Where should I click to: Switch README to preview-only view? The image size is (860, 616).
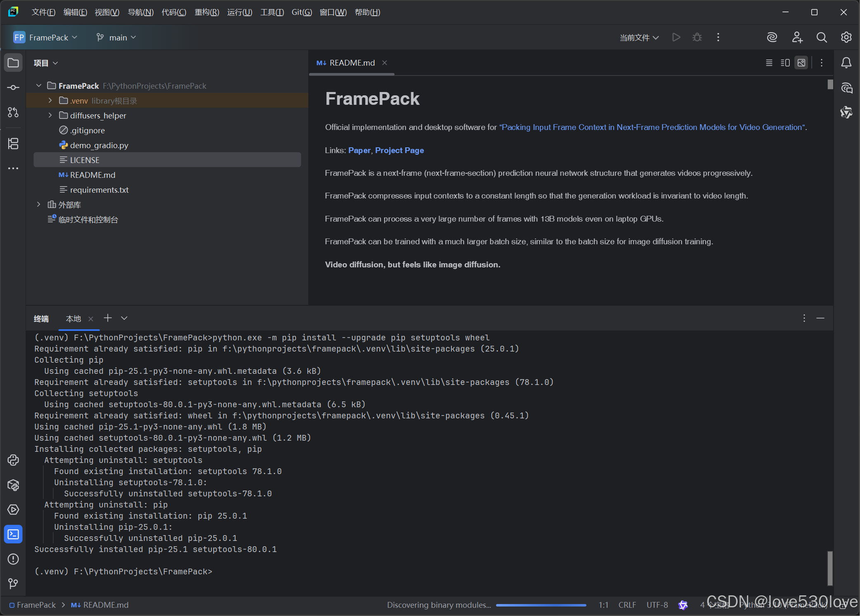[x=801, y=63]
